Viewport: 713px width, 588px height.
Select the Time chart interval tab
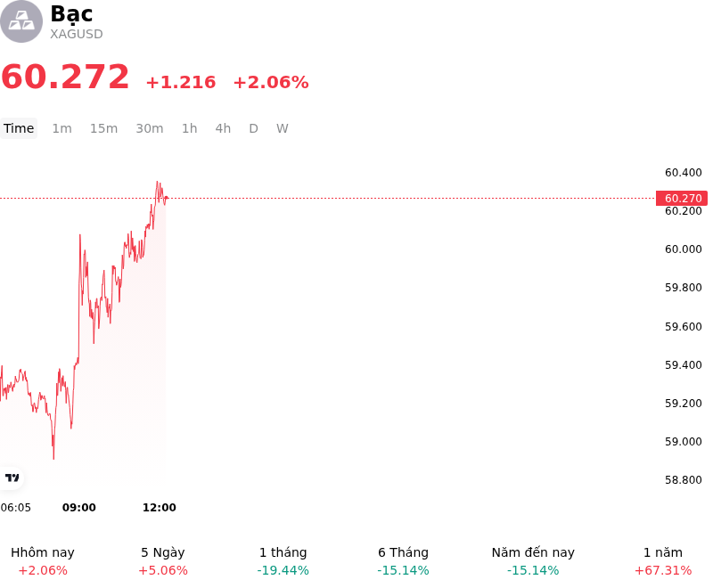point(19,128)
